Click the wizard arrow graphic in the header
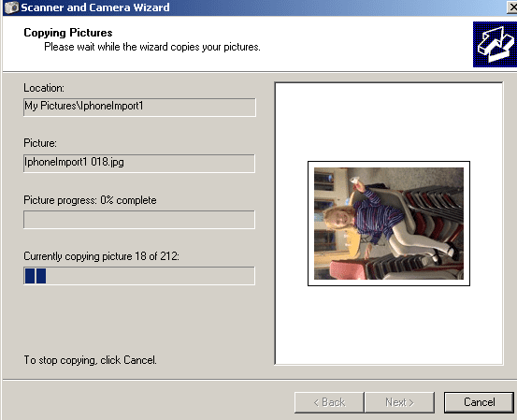The width and height of the screenshot is (517, 420). click(x=495, y=45)
